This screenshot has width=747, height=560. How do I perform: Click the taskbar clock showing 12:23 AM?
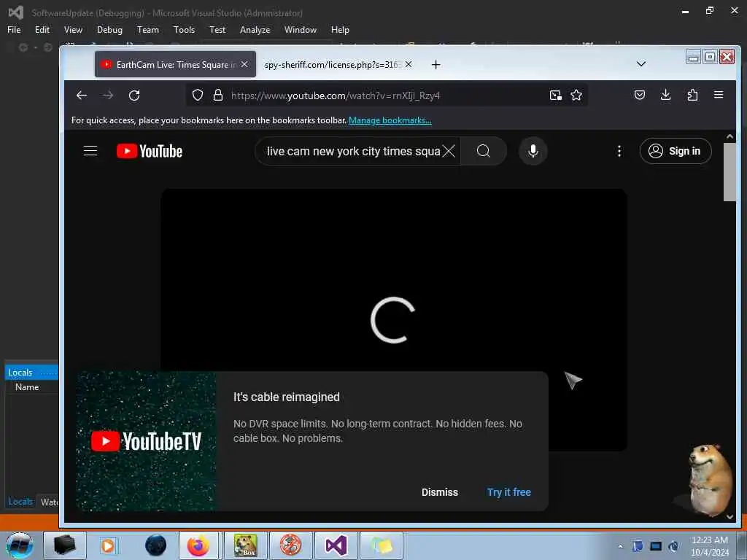pyautogui.click(x=709, y=545)
